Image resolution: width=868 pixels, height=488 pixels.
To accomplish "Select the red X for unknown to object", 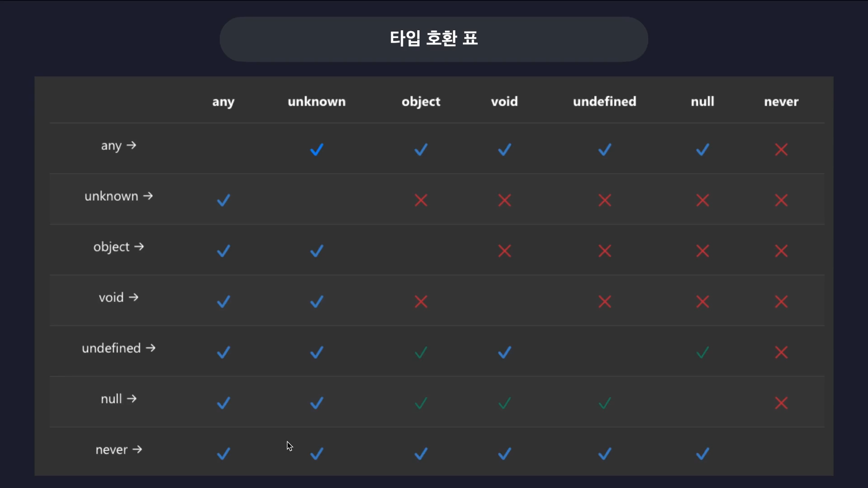I will coord(421,200).
